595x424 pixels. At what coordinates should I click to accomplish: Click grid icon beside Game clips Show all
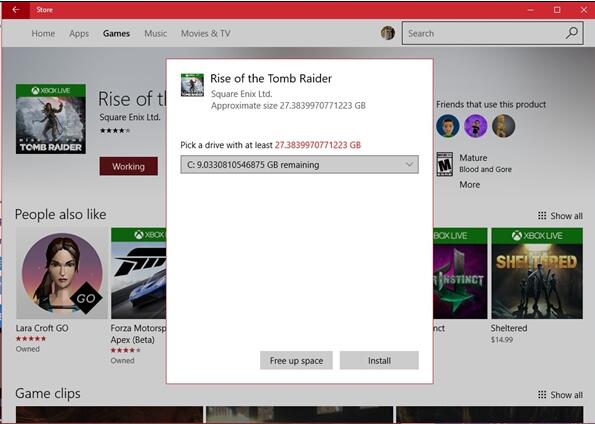point(542,395)
